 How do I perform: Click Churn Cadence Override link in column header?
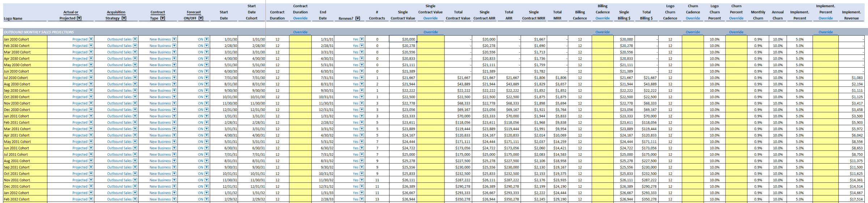pos(693,18)
